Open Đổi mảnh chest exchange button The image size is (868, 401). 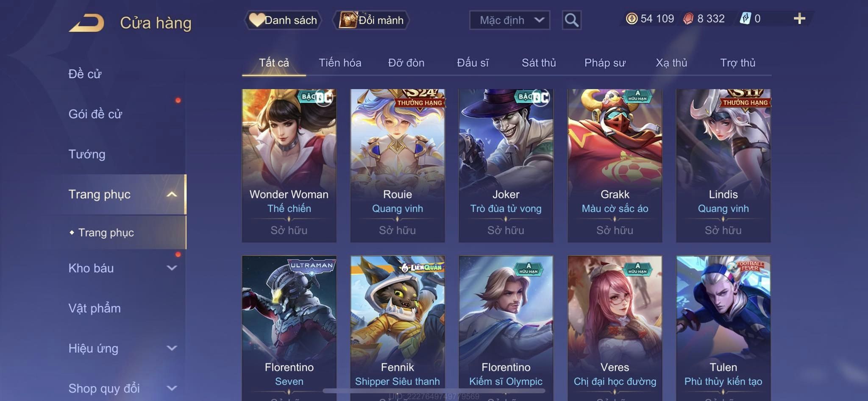click(x=371, y=20)
